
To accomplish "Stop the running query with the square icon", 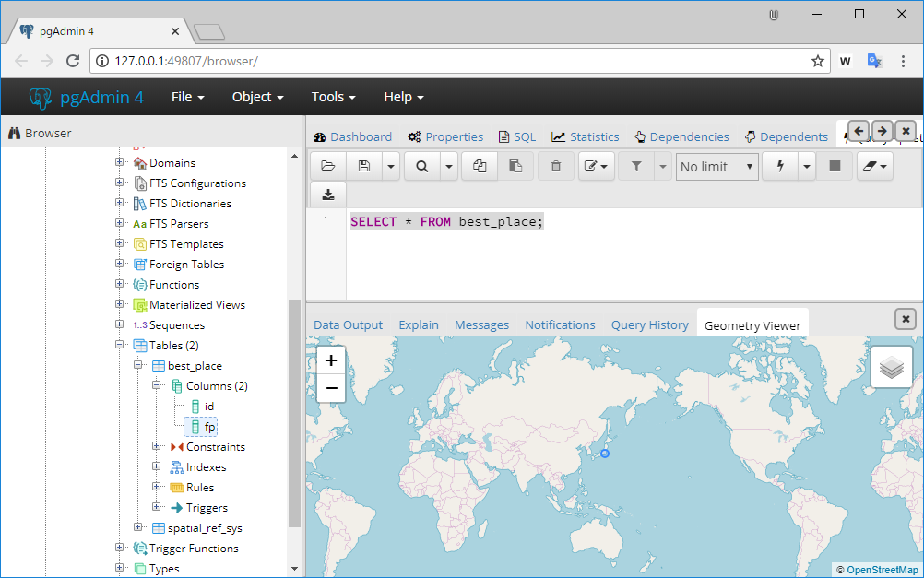I will (x=835, y=166).
